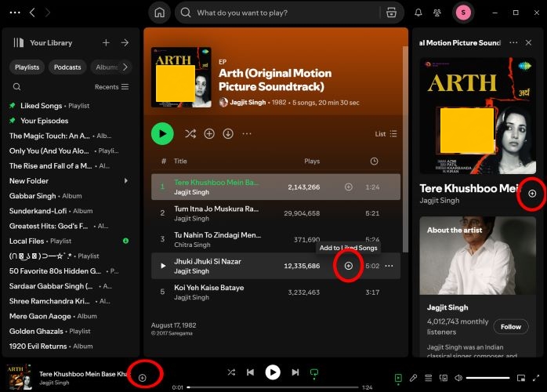Screen dimensions: 547x392
Task: Select Koi Yeh Kaise Bataye track
Action: pyautogui.click(x=276, y=292)
